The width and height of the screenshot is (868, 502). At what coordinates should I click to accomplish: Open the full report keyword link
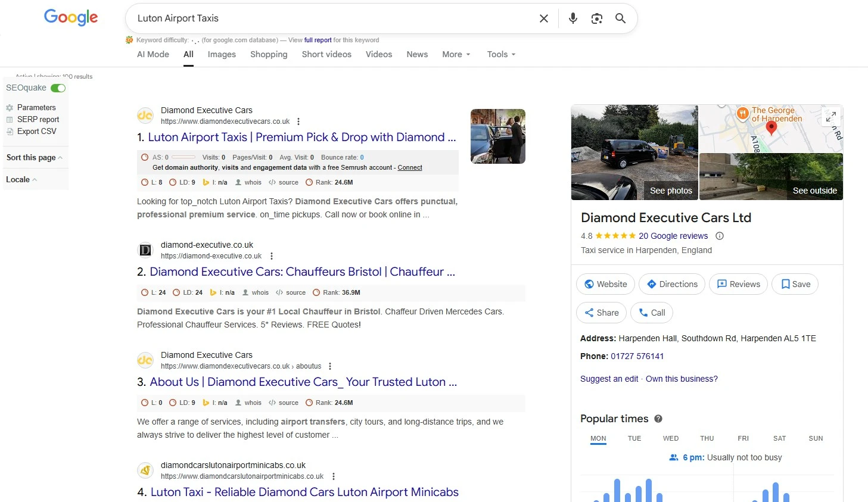(x=318, y=40)
